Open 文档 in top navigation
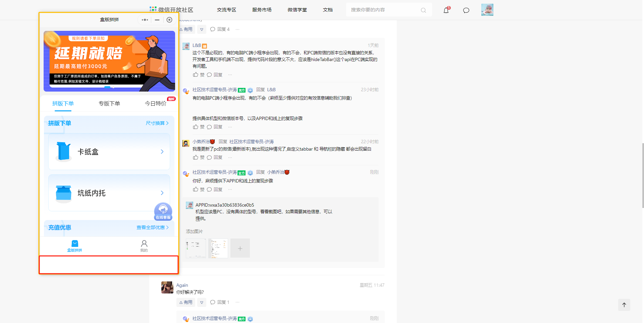Image resolution: width=644 pixels, height=323 pixels. point(328,10)
